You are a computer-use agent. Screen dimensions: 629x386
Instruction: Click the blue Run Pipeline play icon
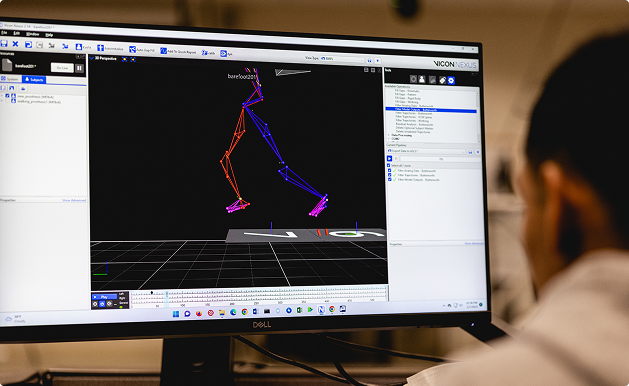(x=389, y=158)
